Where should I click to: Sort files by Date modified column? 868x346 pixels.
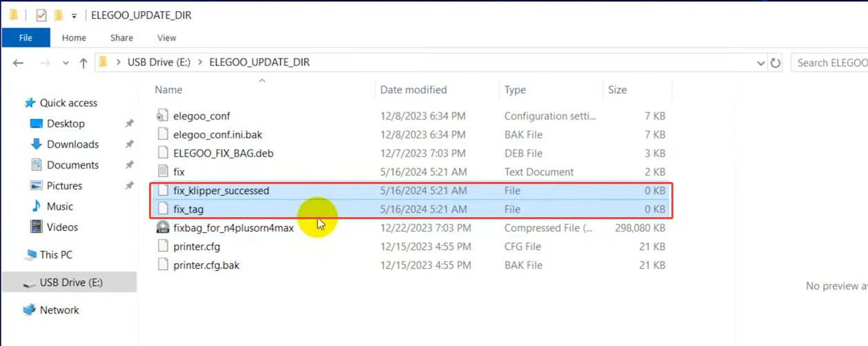pos(413,90)
